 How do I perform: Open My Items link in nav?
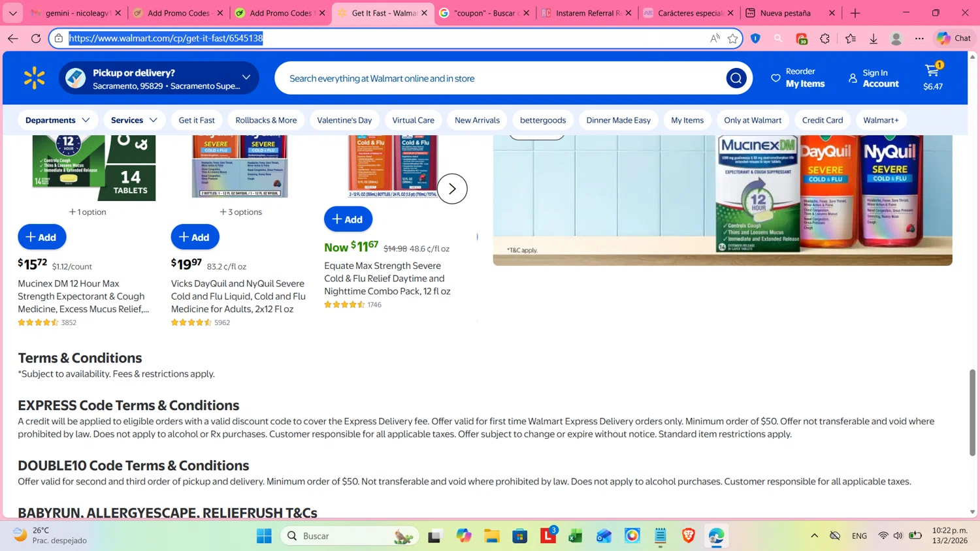(687, 120)
